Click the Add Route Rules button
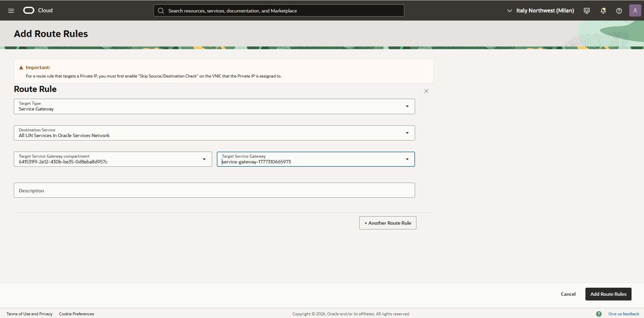Viewport: 644px width, 318px height. tap(608, 294)
